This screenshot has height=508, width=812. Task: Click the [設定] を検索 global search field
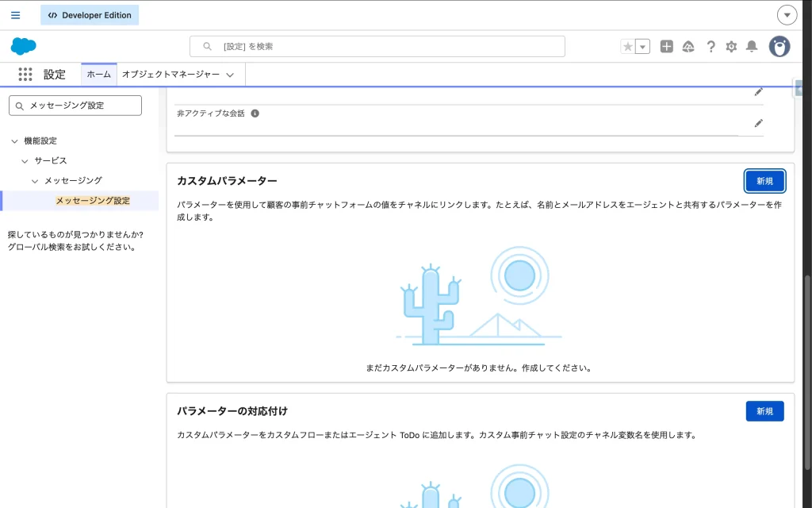(377, 47)
